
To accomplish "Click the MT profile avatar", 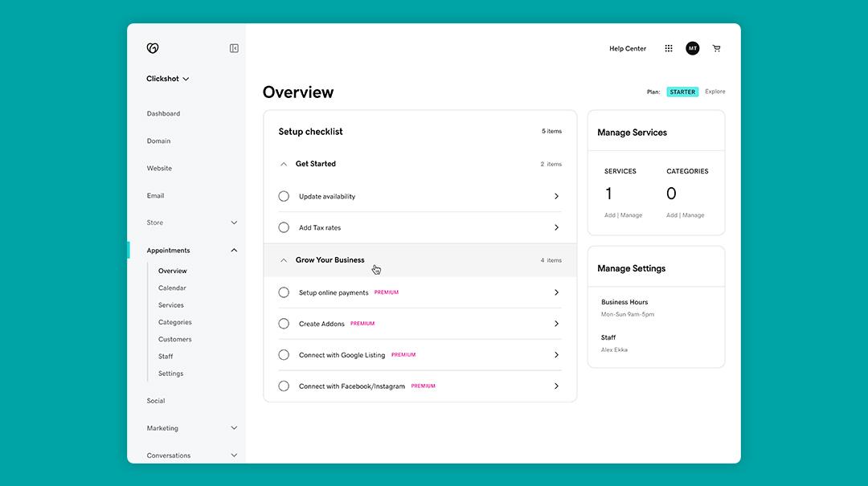I will (692, 47).
